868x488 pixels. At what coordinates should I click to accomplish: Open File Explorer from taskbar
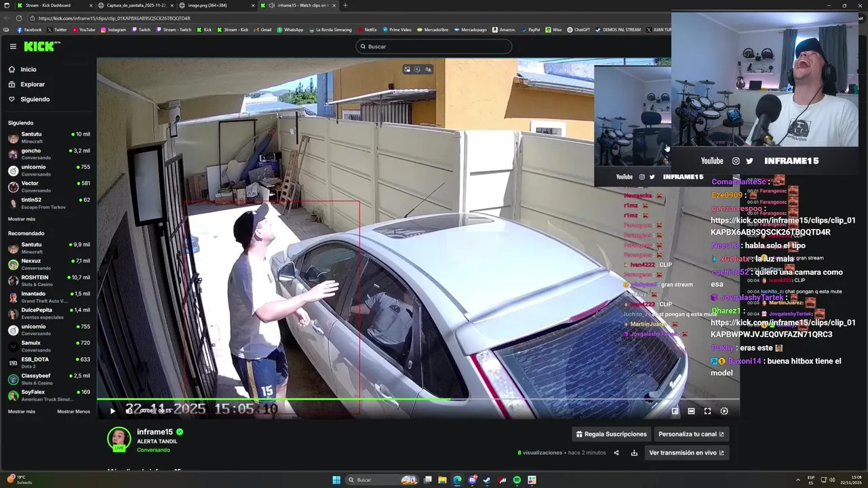coord(442,480)
